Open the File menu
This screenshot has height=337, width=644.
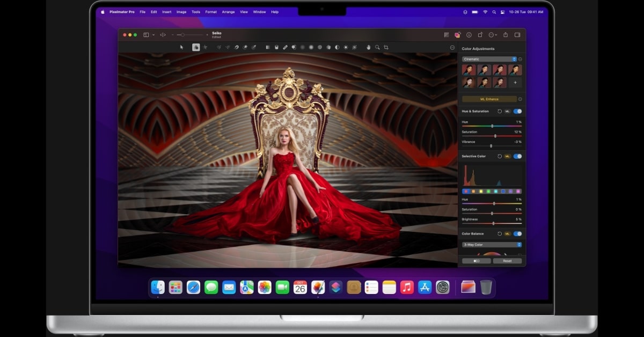(x=142, y=12)
